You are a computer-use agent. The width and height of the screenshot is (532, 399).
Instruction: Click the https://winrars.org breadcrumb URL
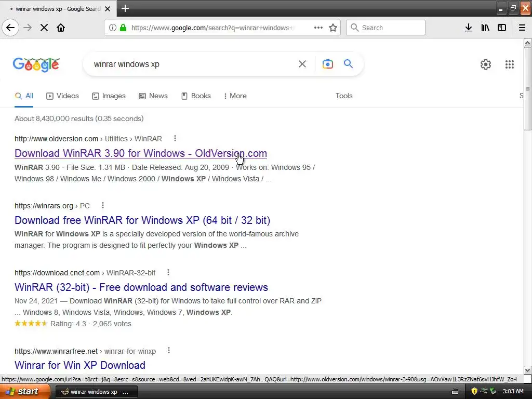[44, 206]
